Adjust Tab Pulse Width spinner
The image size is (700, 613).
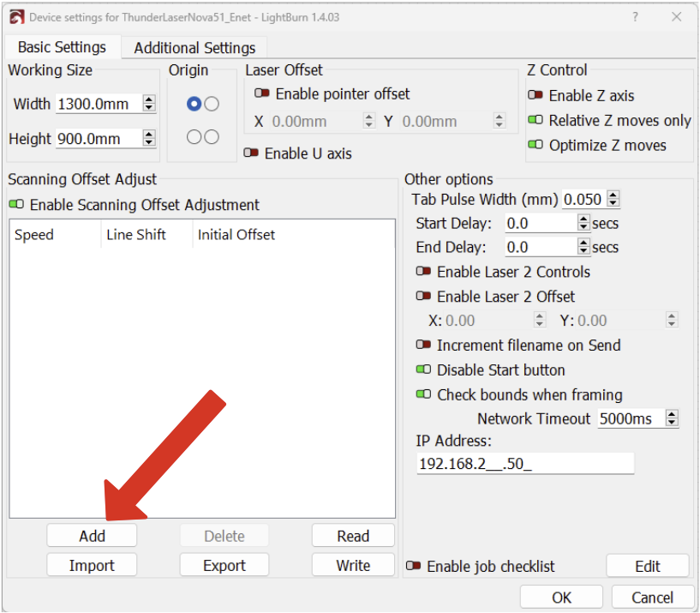(612, 200)
